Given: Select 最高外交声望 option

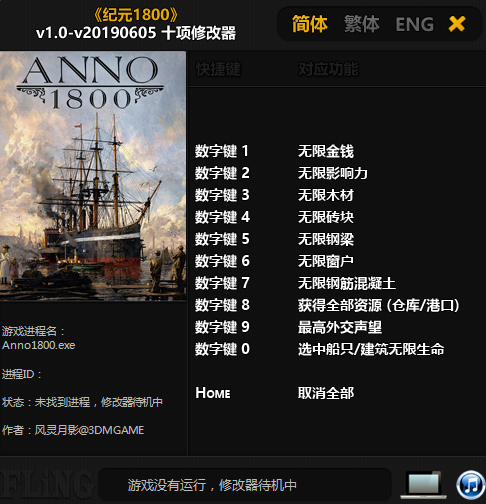Looking at the screenshot, I should point(340,327).
